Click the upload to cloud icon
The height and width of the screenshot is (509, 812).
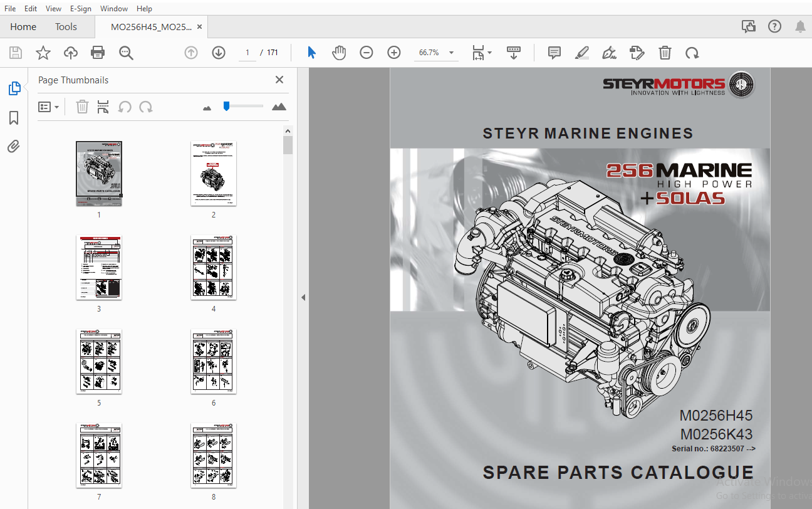pos(71,53)
